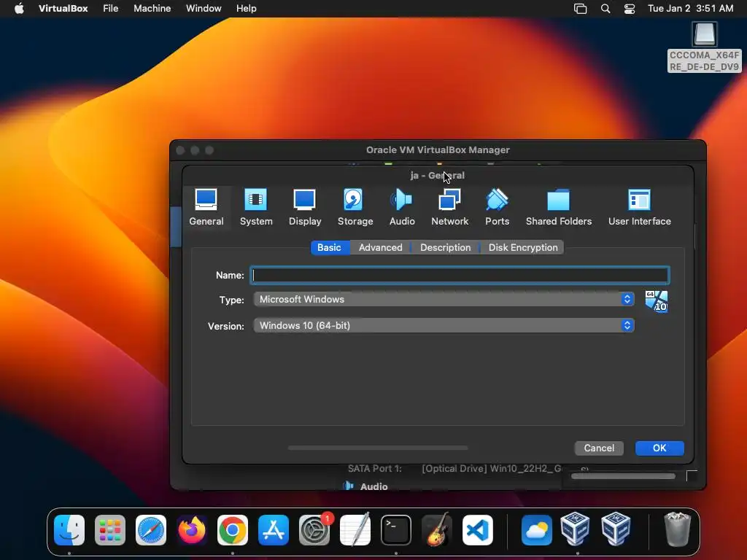Confirm settings with the OK button
Viewport: 747px width, 560px height.
pos(659,448)
